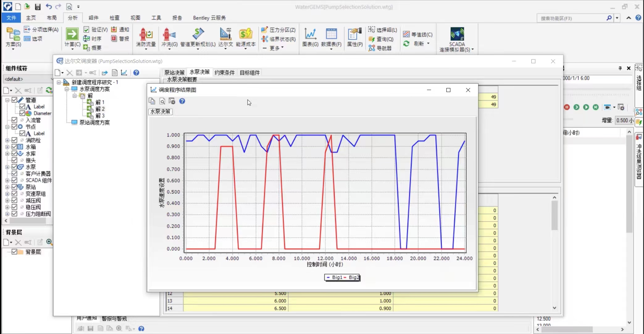Image resolution: width=644 pixels, height=334 pixels.
Task: Click the chart options gear icon in the result graph window
Action: pyautogui.click(x=172, y=101)
